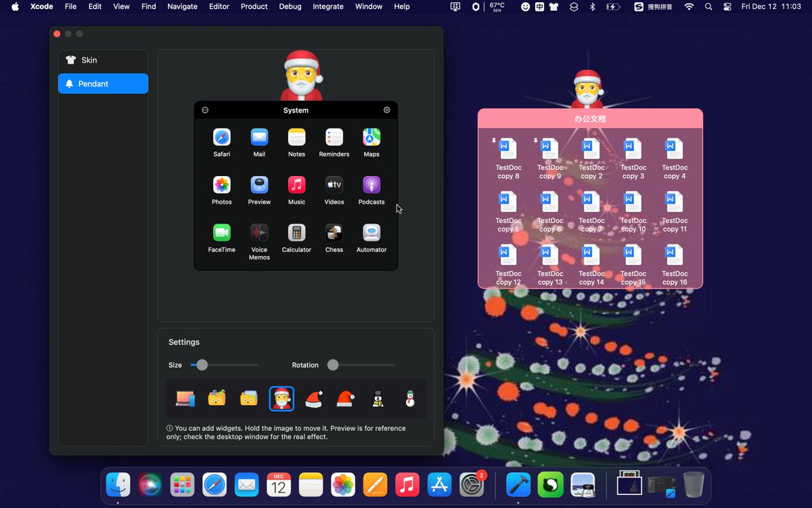Open the Wi-Fi menu bar icon
This screenshot has width=812, height=508.
(689, 6)
